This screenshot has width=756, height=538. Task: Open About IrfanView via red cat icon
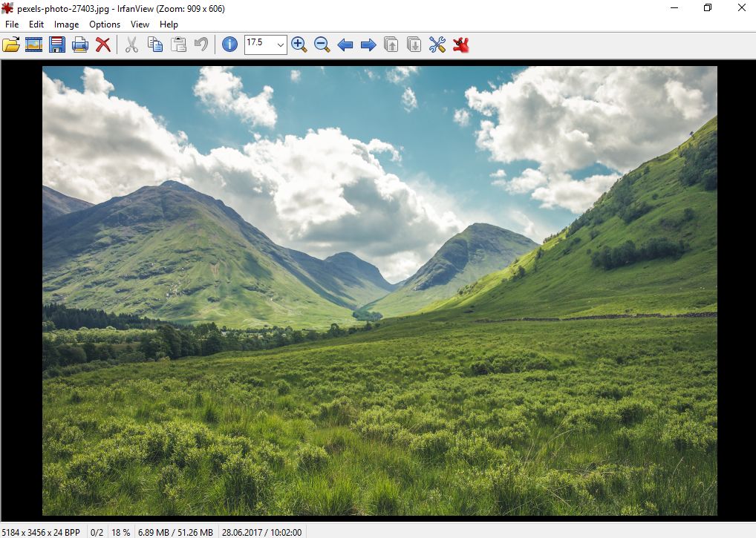coord(461,45)
